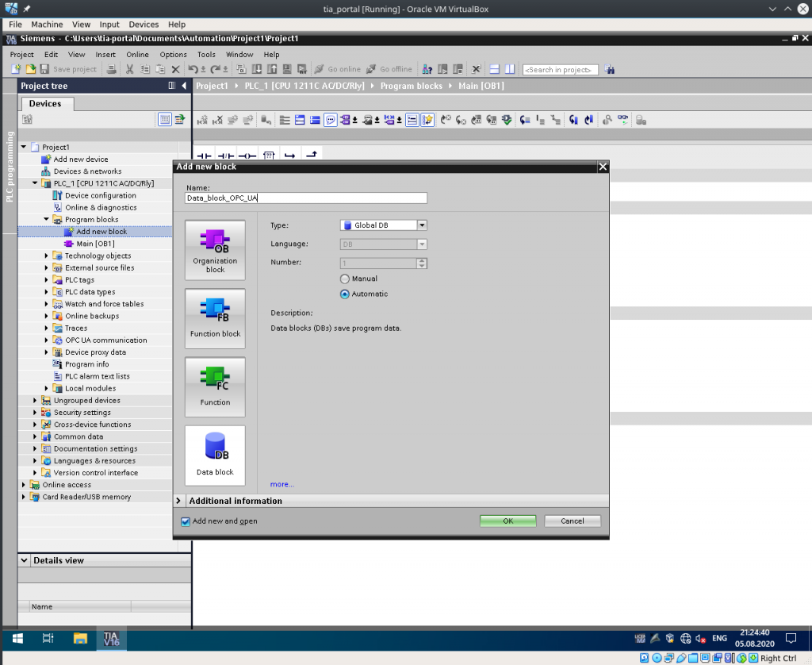812x665 pixels.
Task: Open the Online menu
Action: coord(137,55)
